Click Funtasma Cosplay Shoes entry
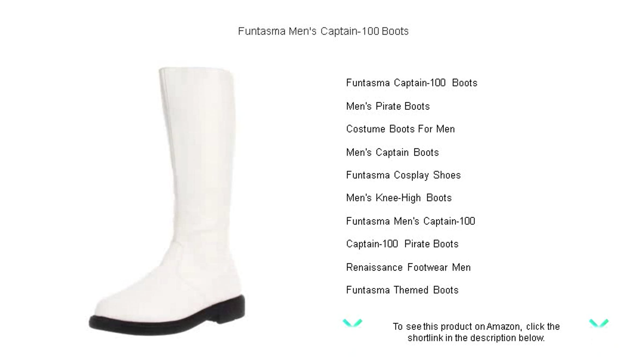This screenshot has width=644, height=363. click(x=403, y=175)
